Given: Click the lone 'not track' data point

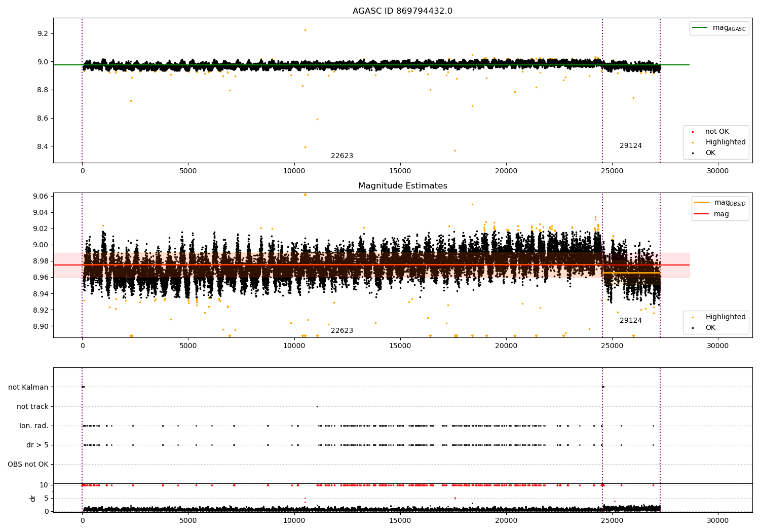Looking at the screenshot, I should pos(317,406).
